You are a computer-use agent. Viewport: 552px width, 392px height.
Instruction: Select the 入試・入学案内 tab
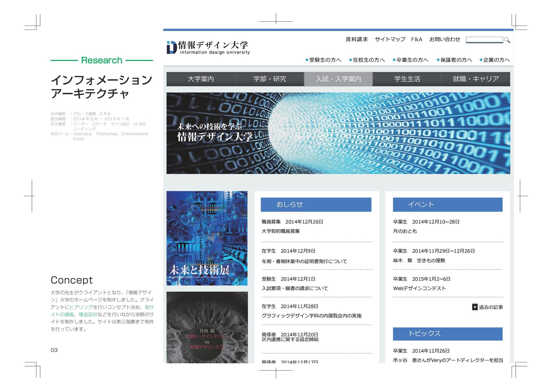tap(338, 79)
